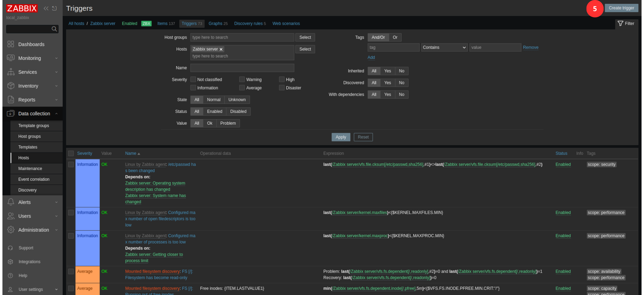Click the Inventory cube icon

tap(11, 86)
